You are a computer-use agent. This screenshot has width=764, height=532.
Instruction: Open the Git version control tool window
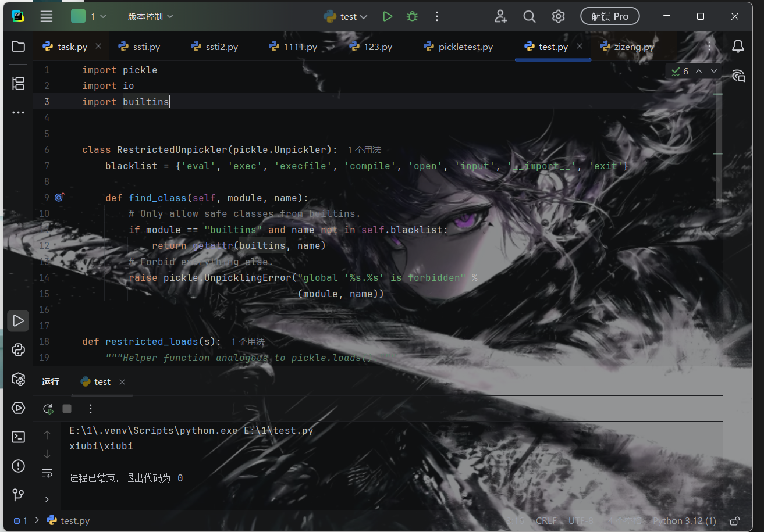click(x=18, y=495)
